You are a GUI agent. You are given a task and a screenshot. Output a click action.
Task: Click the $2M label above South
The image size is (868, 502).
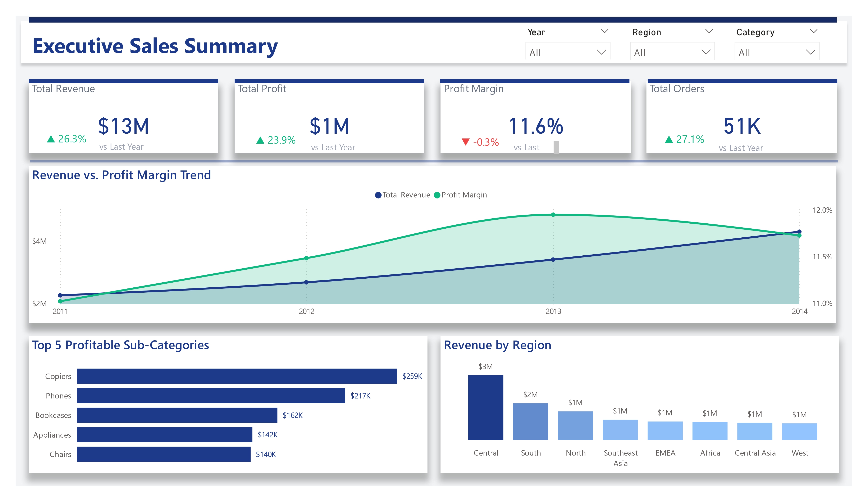coord(530,394)
